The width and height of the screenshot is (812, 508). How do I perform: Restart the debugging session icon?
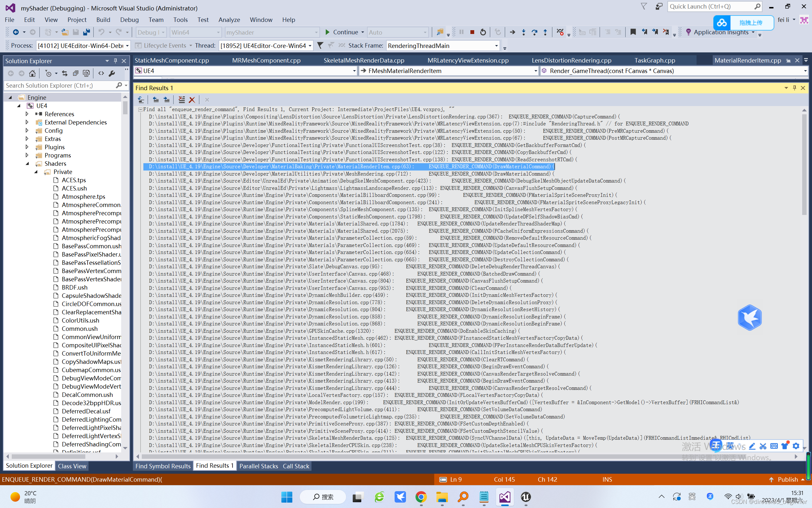pos(483,32)
